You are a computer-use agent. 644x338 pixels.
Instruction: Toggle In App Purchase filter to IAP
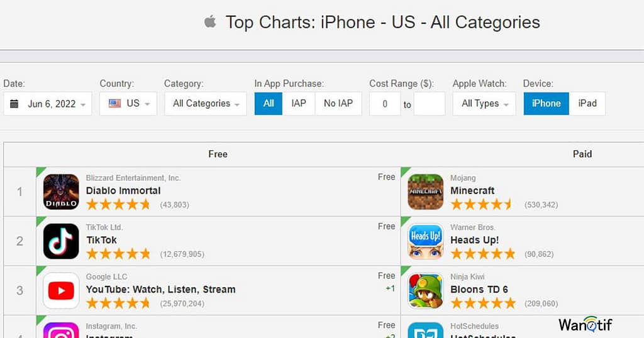click(x=299, y=104)
